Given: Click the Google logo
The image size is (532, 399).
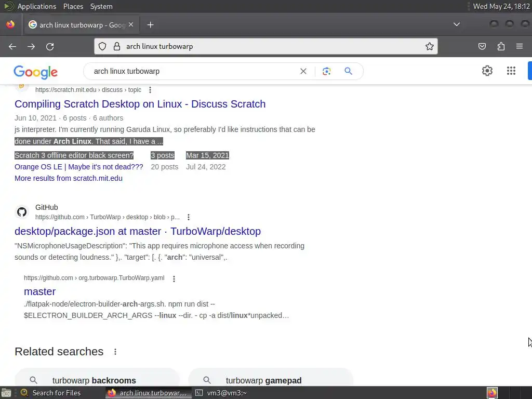Looking at the screenshot, I should coord(36,72).
